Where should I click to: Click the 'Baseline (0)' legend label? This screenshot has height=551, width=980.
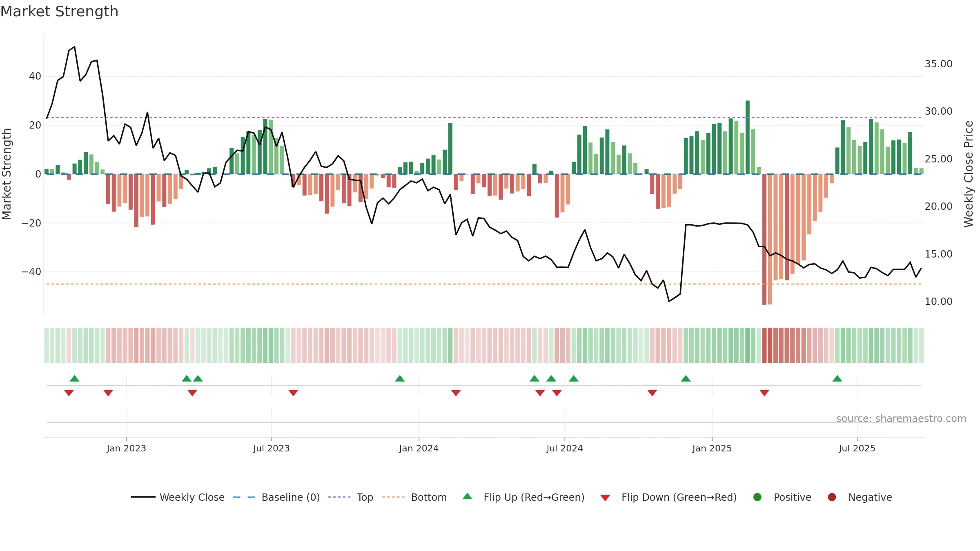(x=291, y=497)
